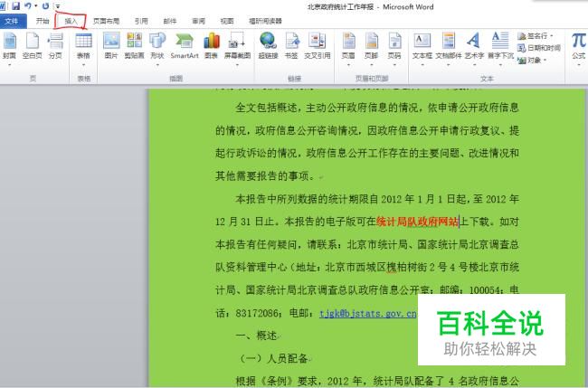The width and height of the screenshot is (588, 388).
Task: Click the 艺术字 (WordArt) icon
Action: click(474, 41)
